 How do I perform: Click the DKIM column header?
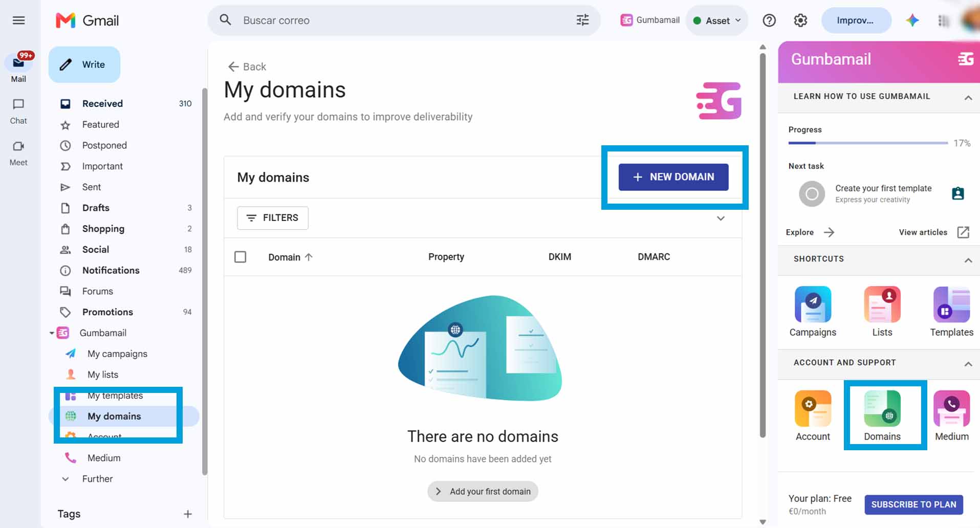[x=560, y=257]
